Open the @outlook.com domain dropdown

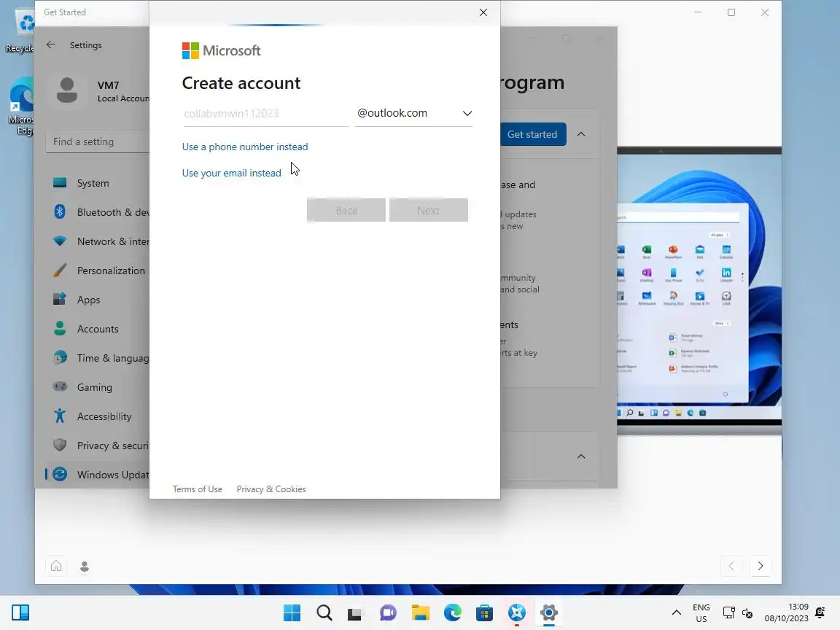[413, 113]
